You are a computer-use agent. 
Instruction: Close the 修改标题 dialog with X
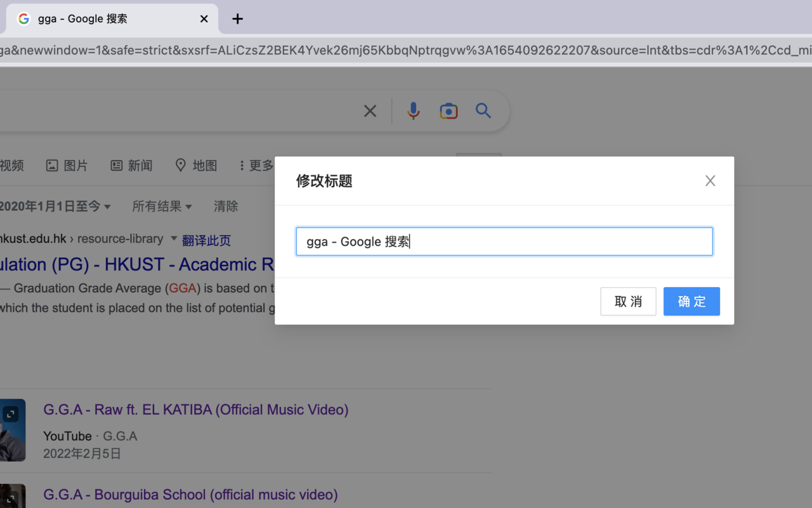point(710,181)
